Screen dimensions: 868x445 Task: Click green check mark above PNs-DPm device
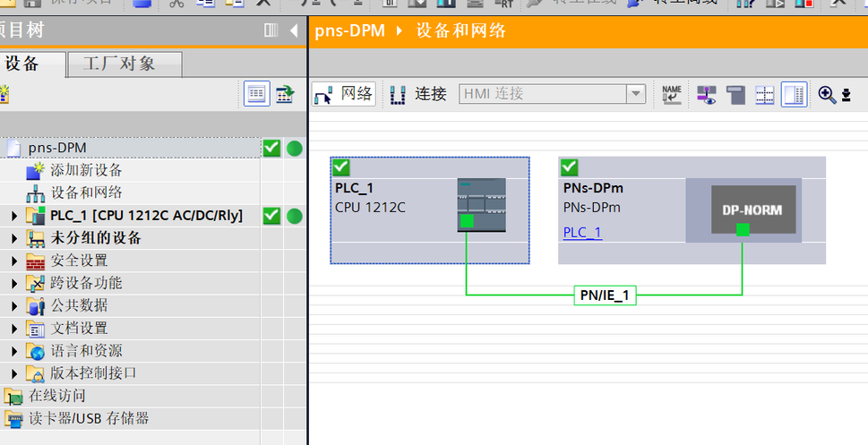coord(569,167)
